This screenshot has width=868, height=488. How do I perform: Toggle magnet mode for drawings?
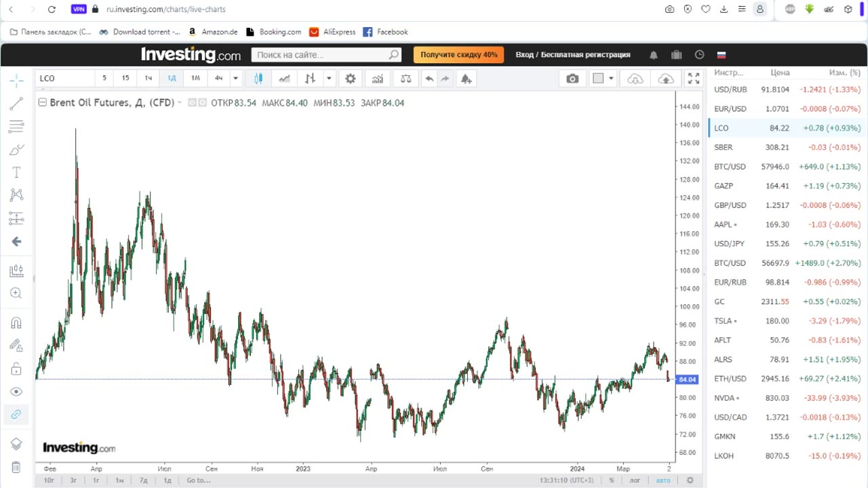point(16,323)
